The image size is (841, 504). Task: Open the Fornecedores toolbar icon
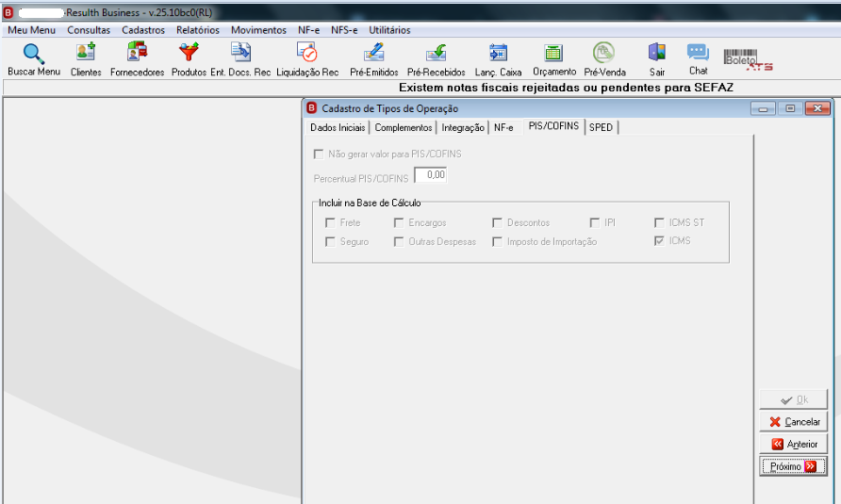click(x=138, y=53)
